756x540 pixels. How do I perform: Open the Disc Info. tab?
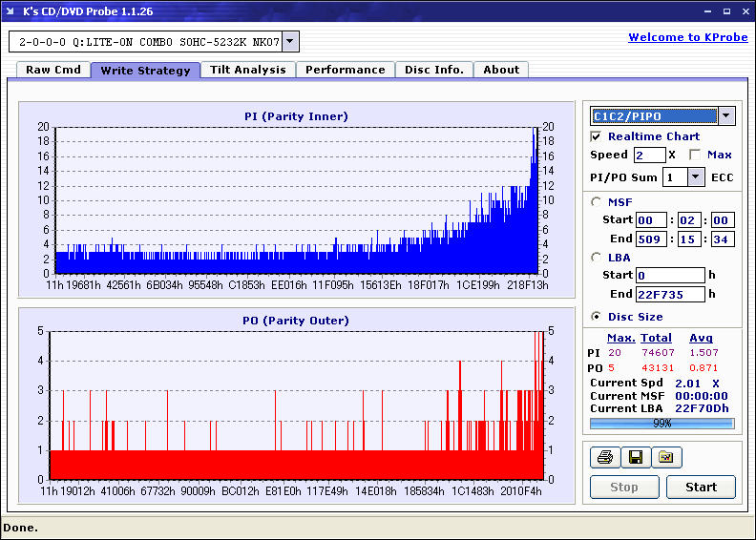pos(433,70)
